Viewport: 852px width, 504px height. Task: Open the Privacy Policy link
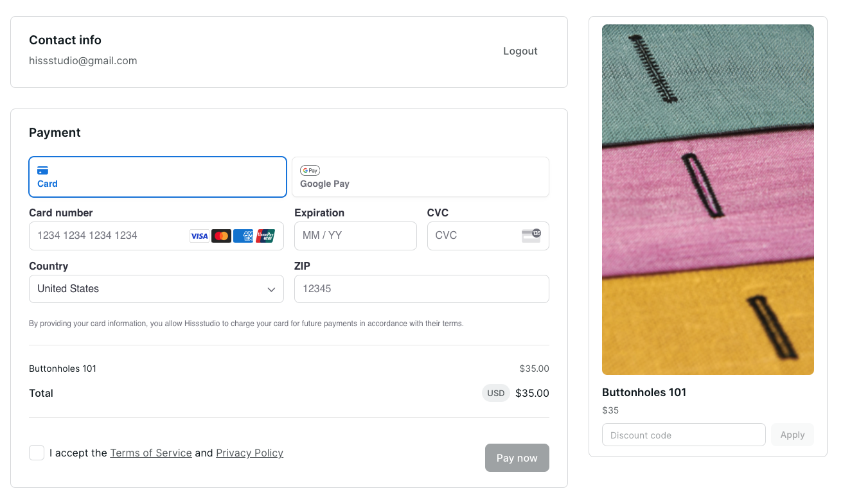coord(249,453)
